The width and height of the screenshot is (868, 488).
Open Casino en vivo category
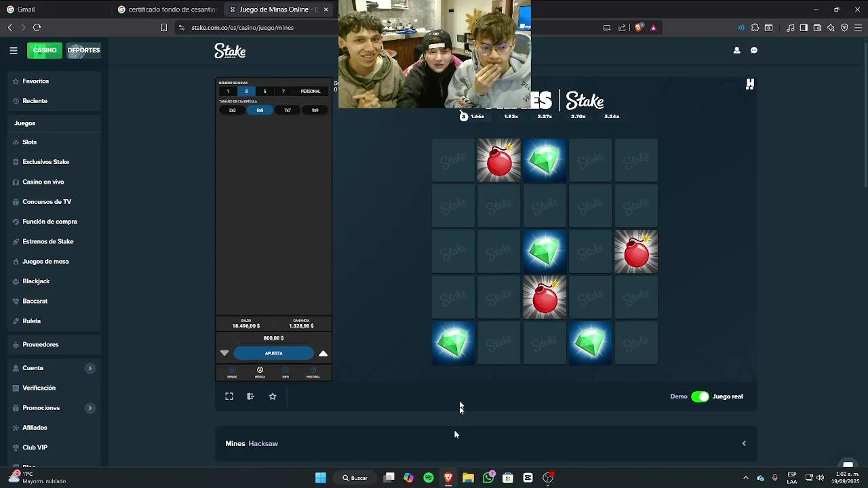[x=54, y=182]
